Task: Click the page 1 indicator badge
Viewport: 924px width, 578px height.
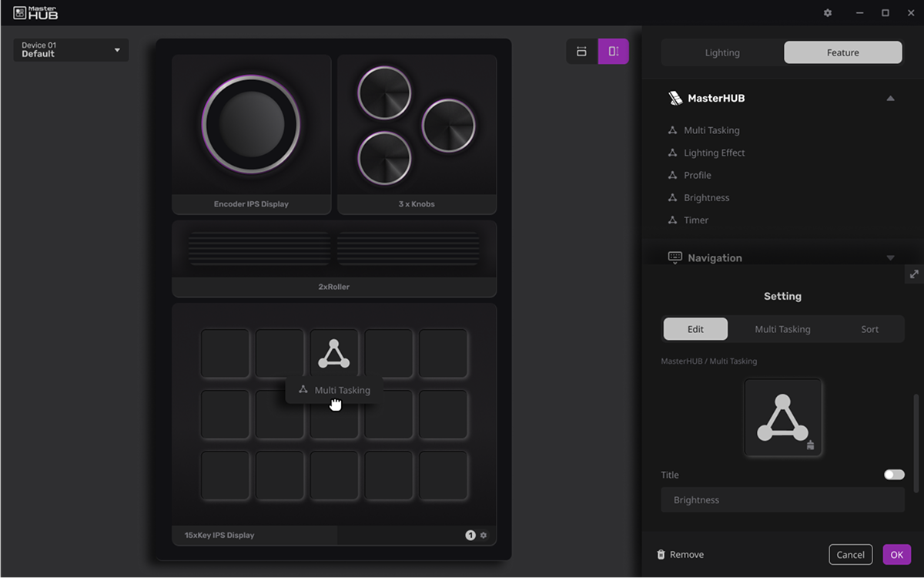Action: [x=470, y=535]
